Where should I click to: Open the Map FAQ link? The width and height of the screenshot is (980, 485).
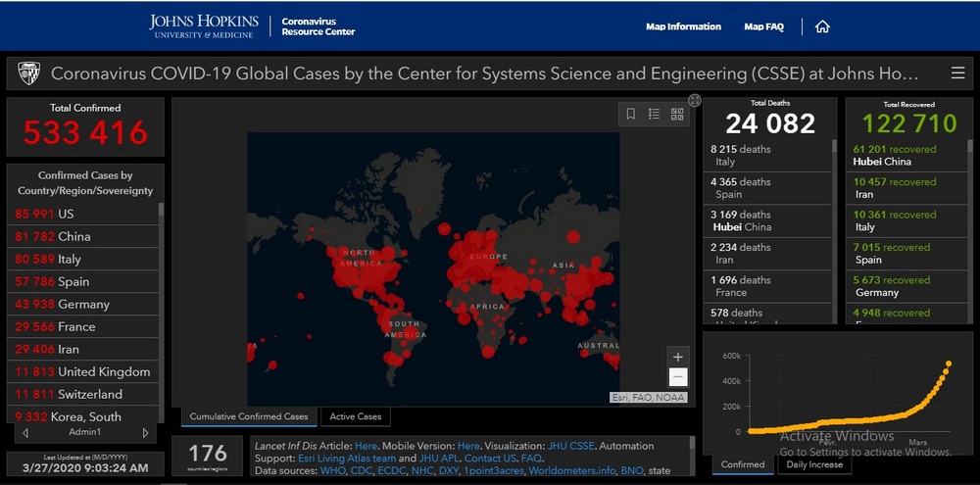pyautogui.click(x=763, y=26)
